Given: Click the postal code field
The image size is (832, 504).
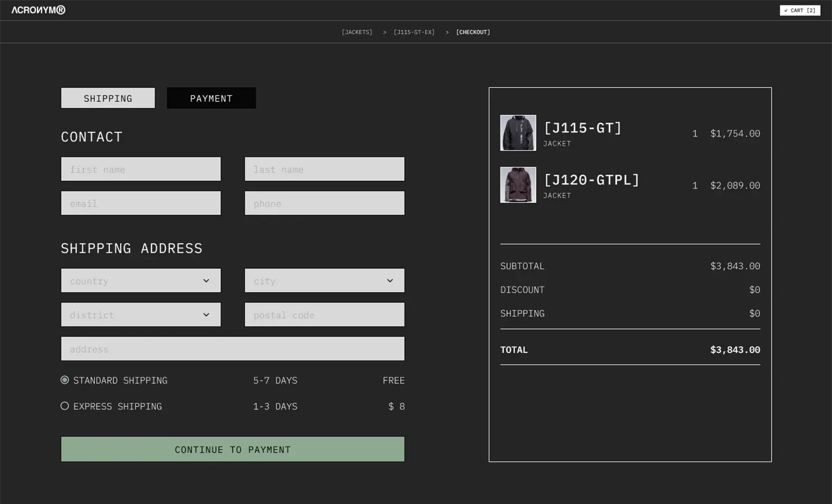Looking at the screenshot, I should pos(324,315).
